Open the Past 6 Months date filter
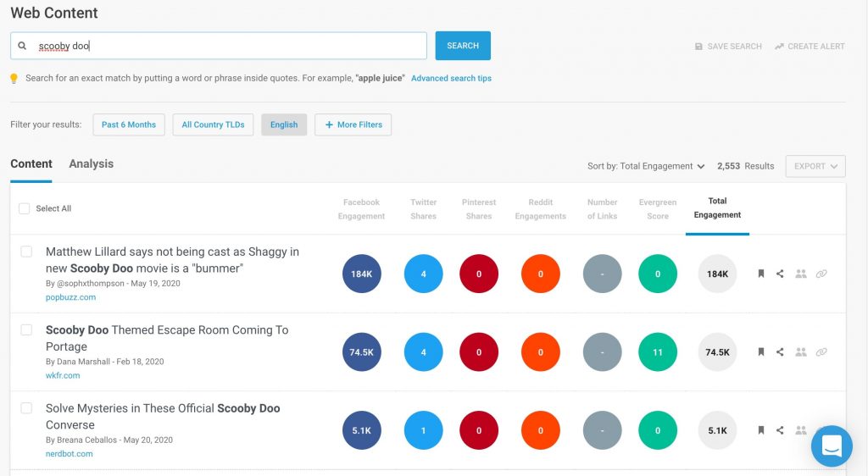 [x=129, y=125]
